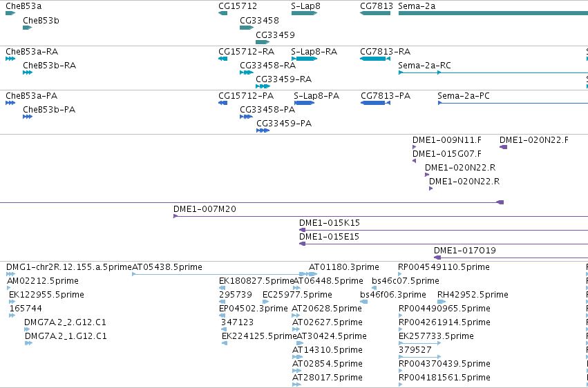Select the AT06448.5prime EST label

coord(328,281)
